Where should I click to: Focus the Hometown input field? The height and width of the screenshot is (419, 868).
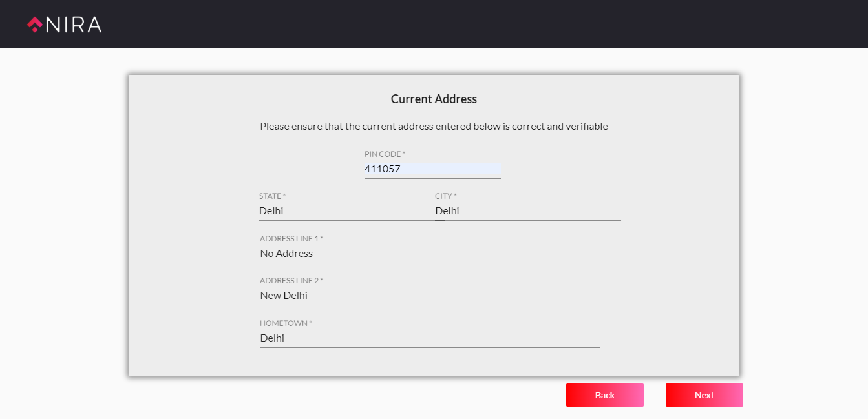tap(430, 338)
